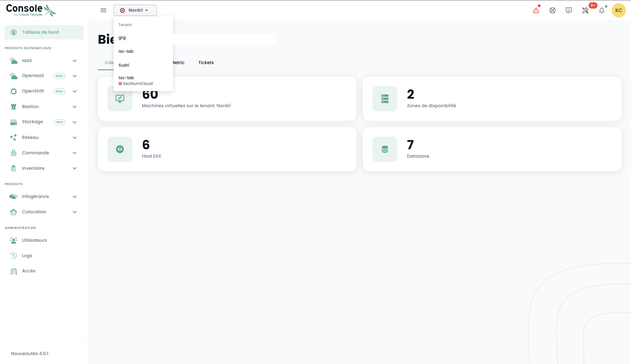Expand the IaaS menu chevron
Viewport: 631px width, 364px height.
click(x=74, y=61)
